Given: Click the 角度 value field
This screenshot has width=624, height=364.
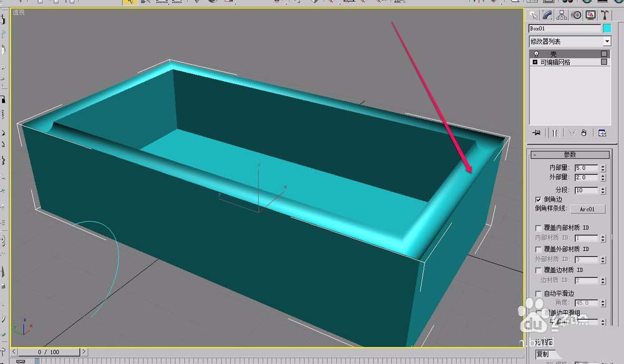Looking at the screenshot, I should [586, 303].
